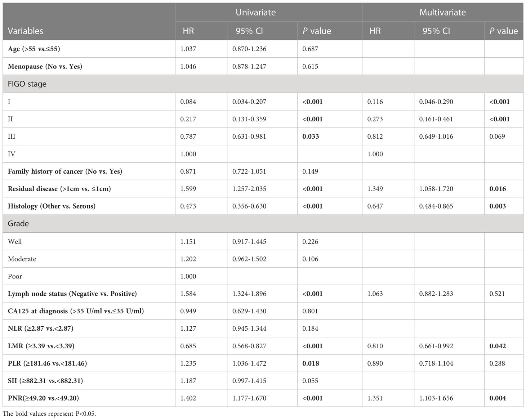Viewport: 526px width, 420px height.
Task: Click the PNR(≥49.20 vs.<49.20) label
Action: [43, 398]
